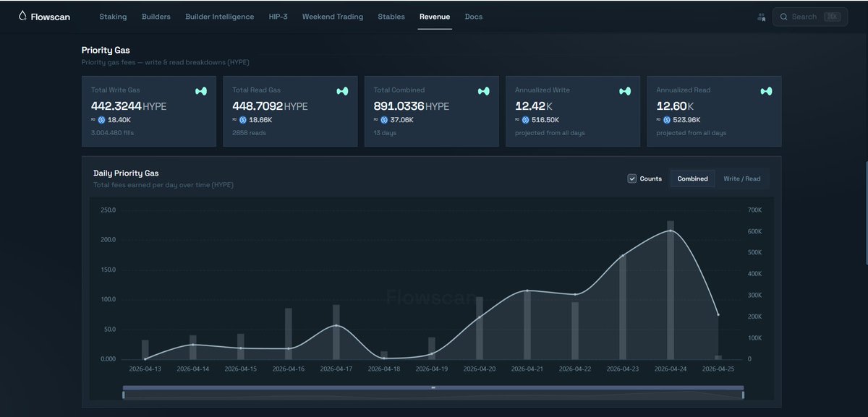Image resolution: width=868 pixels, height=417 pixels.
Task: Click the Flowscan logo
Action: (44, 17)
